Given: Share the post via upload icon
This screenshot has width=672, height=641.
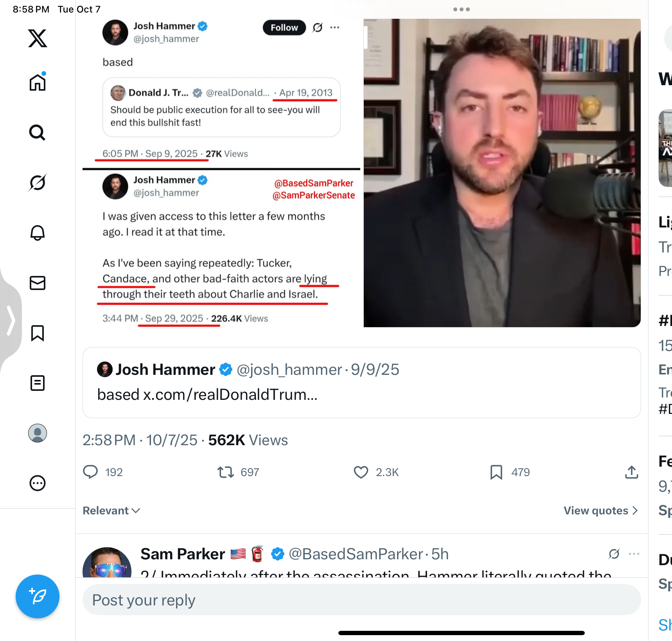Looking at the screenshot, I should (x=631, y=472).
